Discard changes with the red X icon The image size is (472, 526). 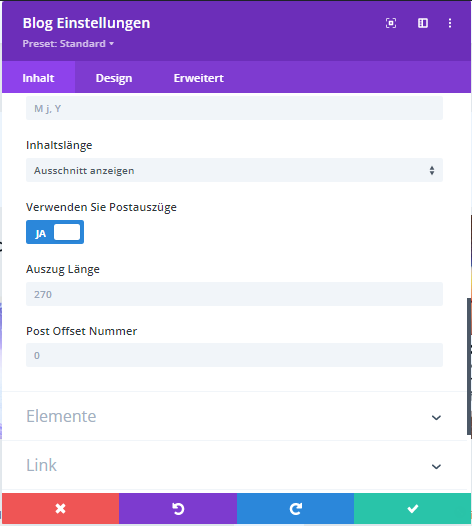pyautogui.click(x=60, y=509)
